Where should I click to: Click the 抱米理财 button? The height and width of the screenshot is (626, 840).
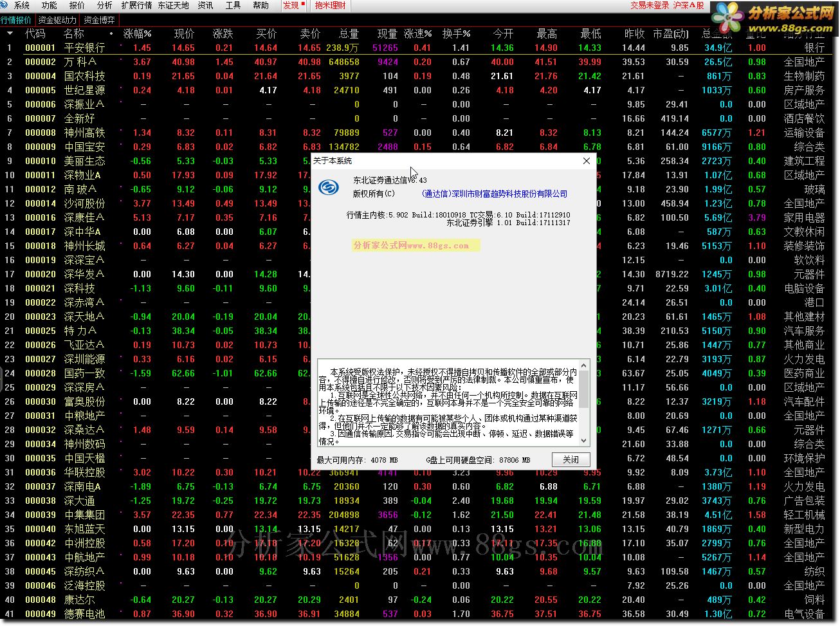click(331, 5)
